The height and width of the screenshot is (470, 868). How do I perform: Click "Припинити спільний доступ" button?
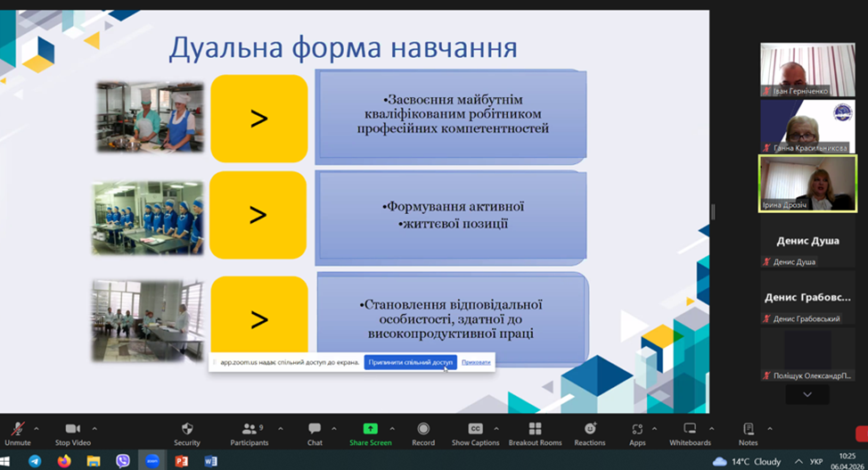click(x=410, y=362)
